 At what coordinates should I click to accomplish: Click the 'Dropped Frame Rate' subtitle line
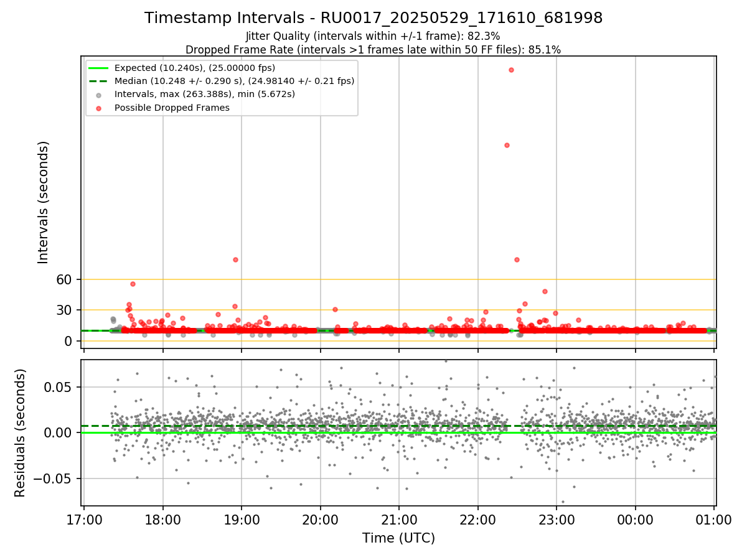[x=373, y=49]
